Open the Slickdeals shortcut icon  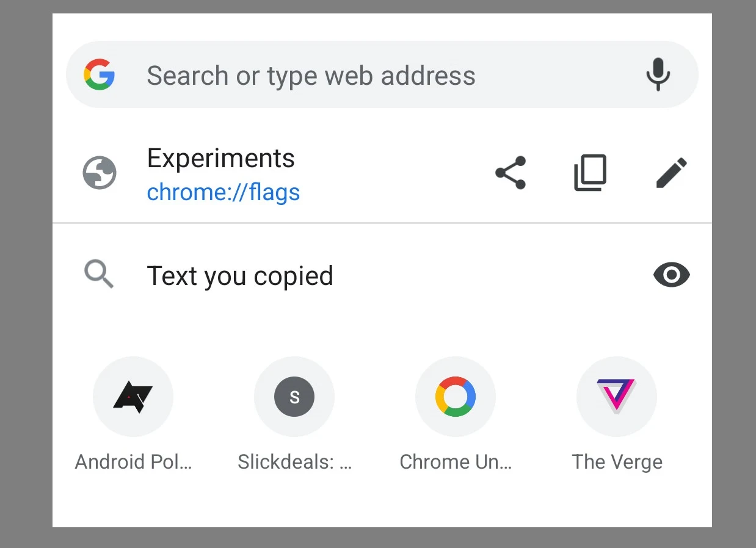tap(294, 397)
